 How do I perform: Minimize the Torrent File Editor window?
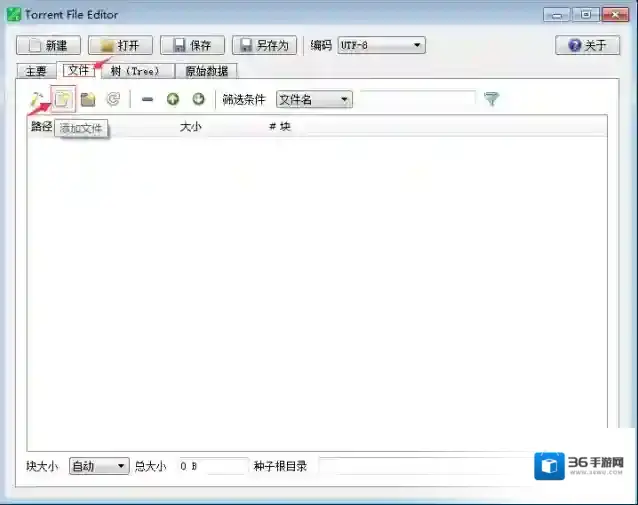pyautogui.click(x=557, y=15)
